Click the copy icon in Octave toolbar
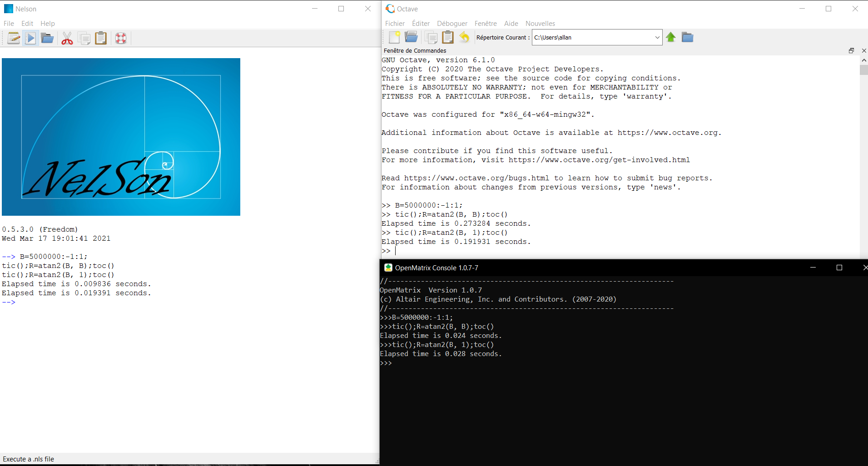Screen dimensions: 868x466 tap(431, 37)
